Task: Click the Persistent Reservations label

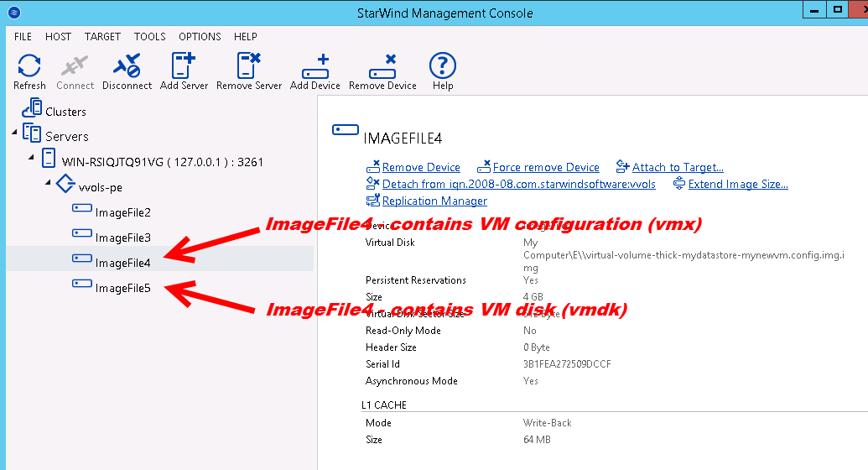Action: point(416,279)
